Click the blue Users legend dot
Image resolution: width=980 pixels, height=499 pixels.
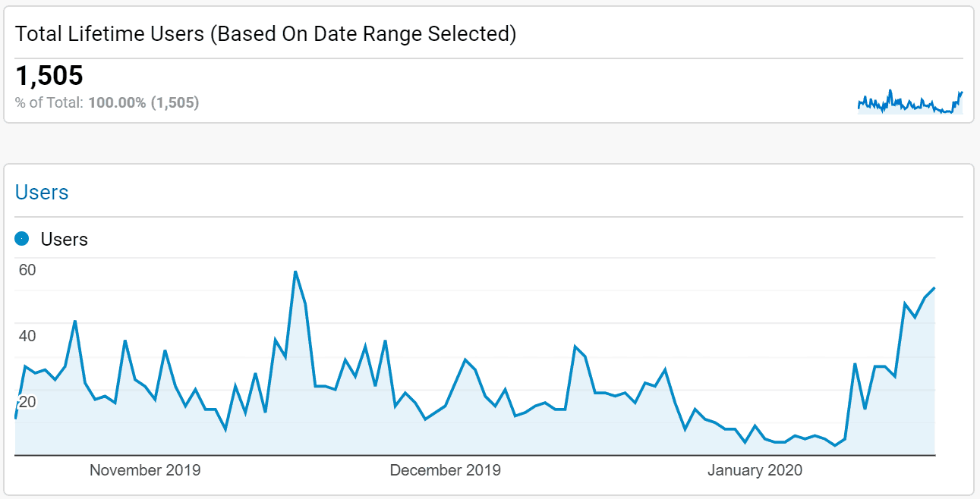tap(22, 240)
